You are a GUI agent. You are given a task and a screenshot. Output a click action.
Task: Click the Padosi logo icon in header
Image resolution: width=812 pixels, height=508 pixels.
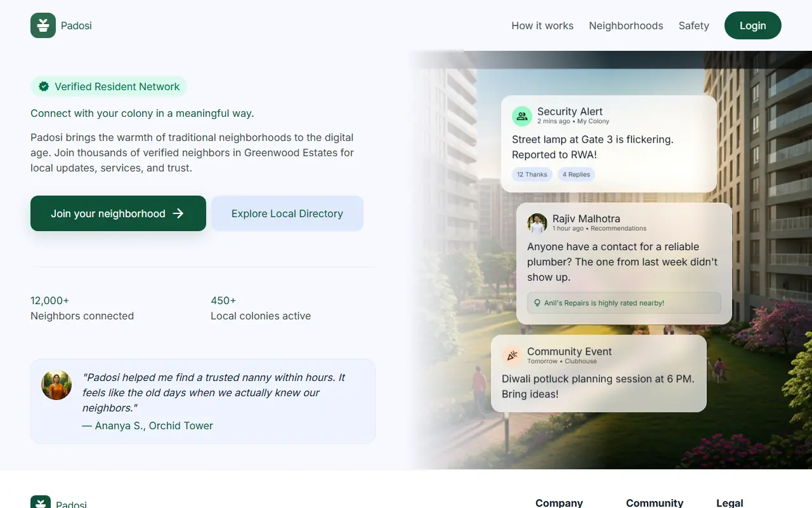point(43,25)
